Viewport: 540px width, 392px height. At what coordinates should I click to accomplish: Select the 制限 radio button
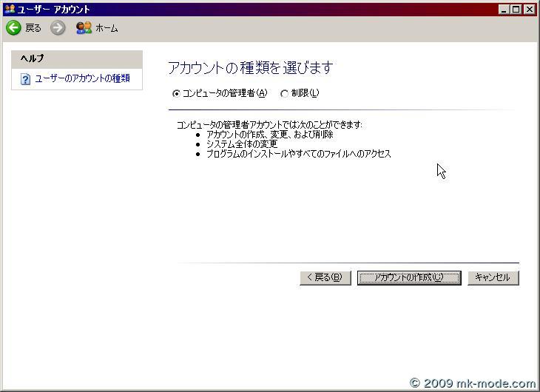284,93
